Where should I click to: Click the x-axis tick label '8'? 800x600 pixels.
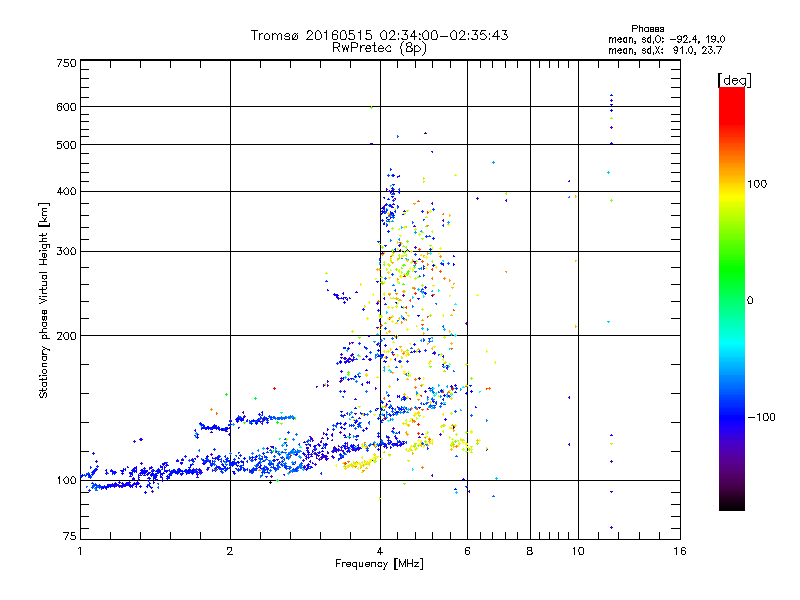[530, 551]
